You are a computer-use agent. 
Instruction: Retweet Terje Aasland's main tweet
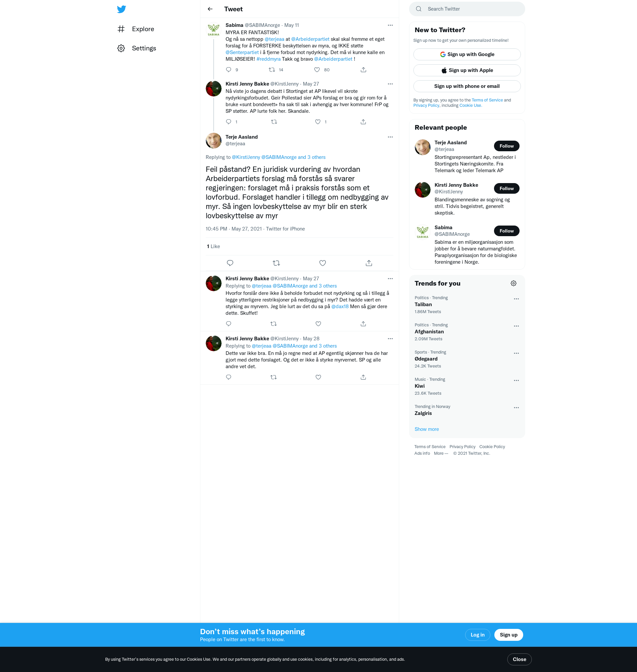pyautogui.click(x=276, y=263)
